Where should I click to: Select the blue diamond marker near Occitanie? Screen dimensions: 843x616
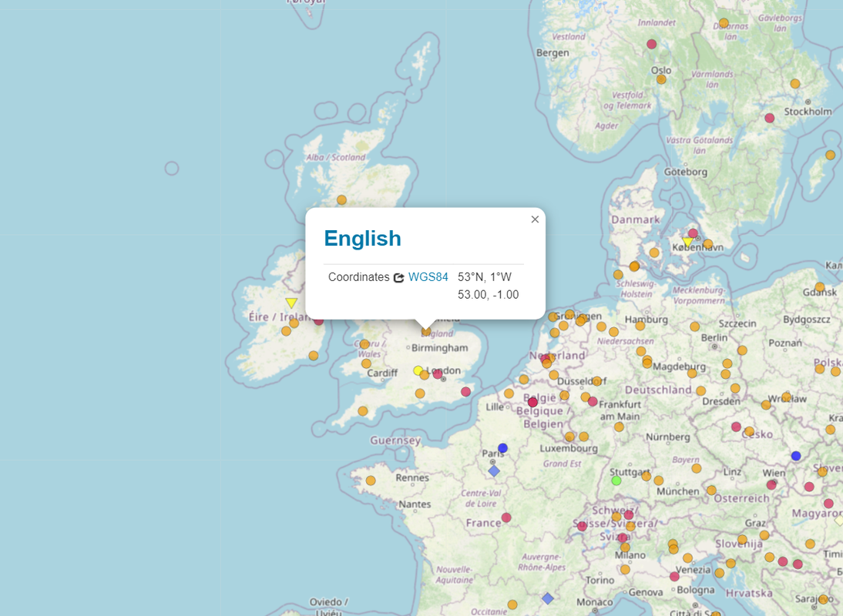click(x=547, y=598)
